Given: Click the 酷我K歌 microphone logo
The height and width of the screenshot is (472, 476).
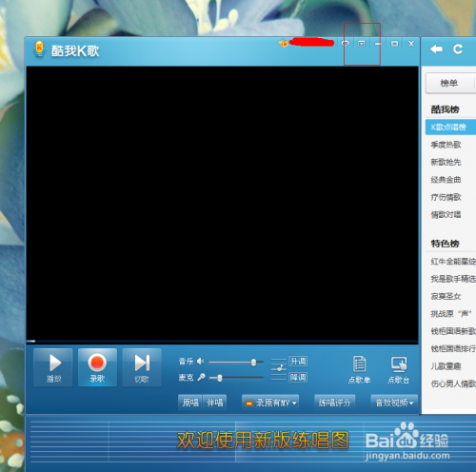Looking at the screenshot, I should click(x=39, y=49).
